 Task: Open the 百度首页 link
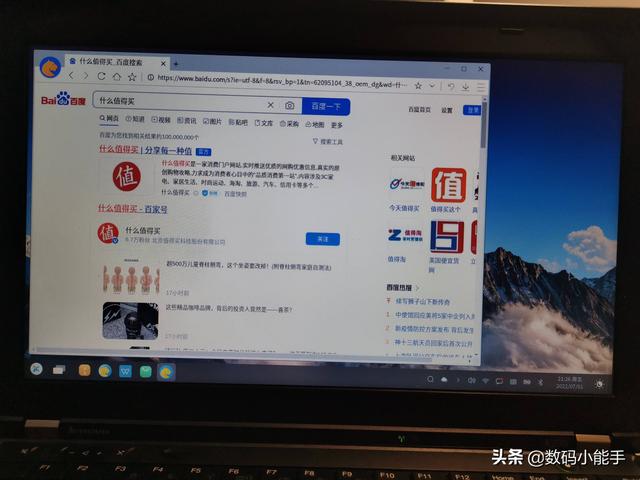point(420,109)
